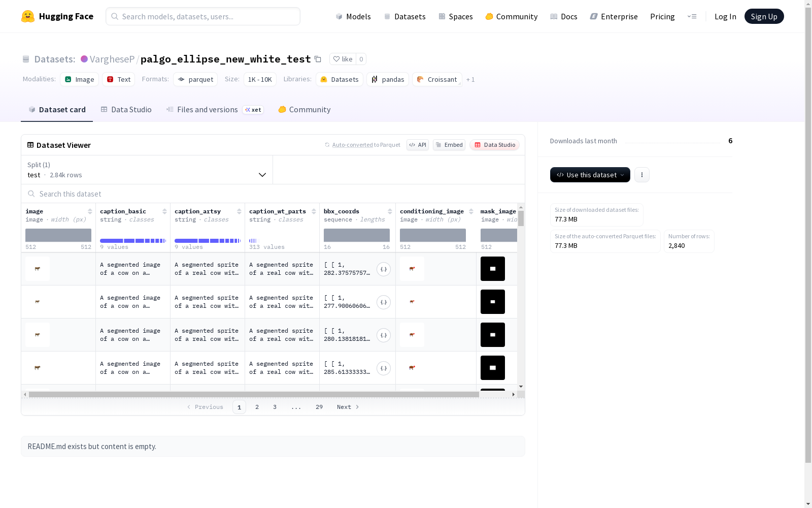This screenshot has width=812, height=508.
Task: Open the Files and versions tab
Action: point(215,110)
